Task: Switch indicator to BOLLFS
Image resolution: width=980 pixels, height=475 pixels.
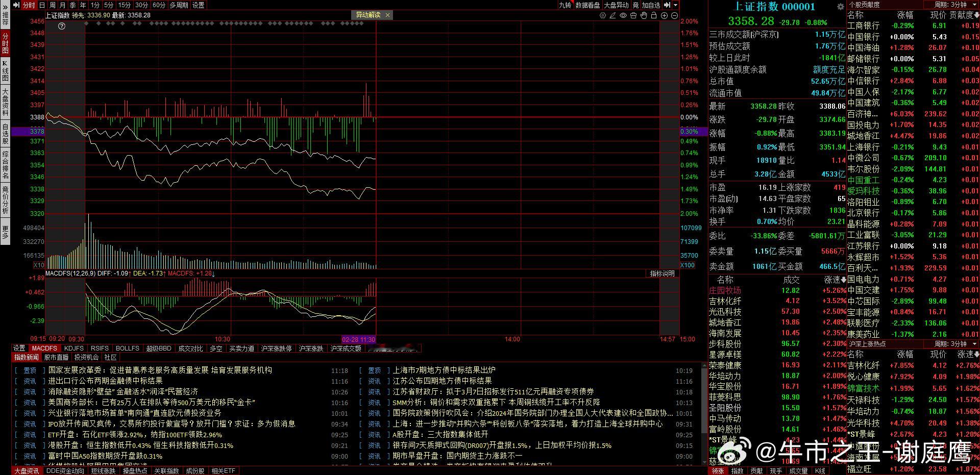Action: click(128, 348)
